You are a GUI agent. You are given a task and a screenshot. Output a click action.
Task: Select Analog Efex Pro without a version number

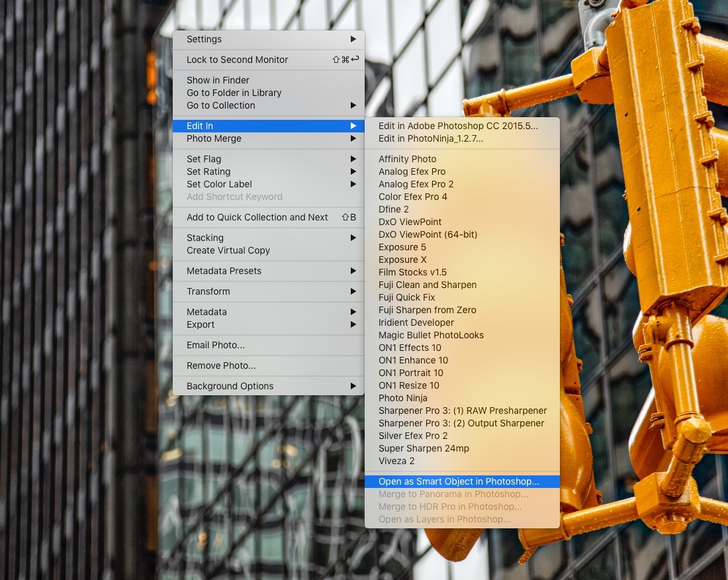462,171
